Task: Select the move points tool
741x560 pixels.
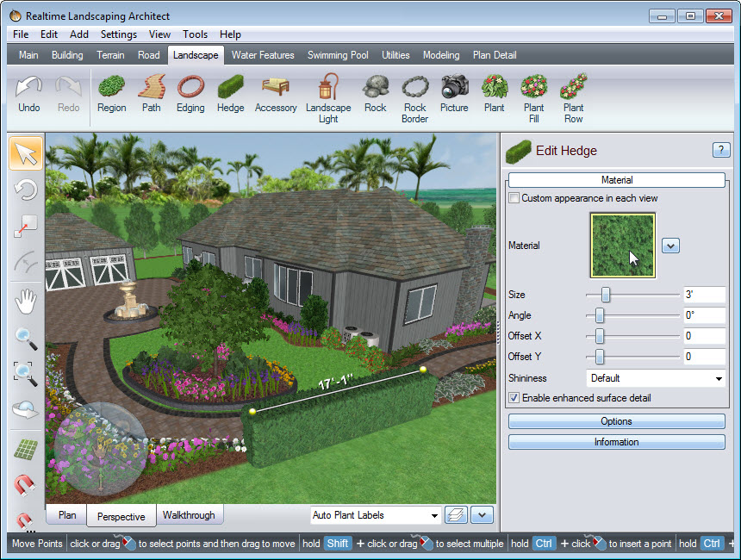Action: pyautogui.click(x=26, y=226)
